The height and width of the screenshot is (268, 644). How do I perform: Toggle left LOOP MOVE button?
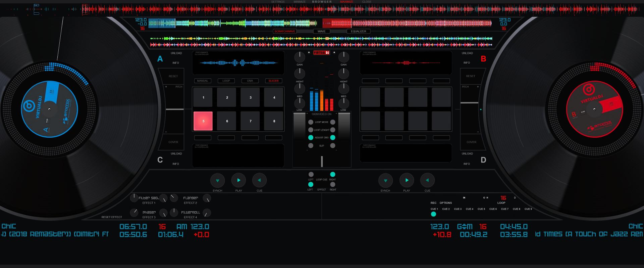tap(311, 122)
